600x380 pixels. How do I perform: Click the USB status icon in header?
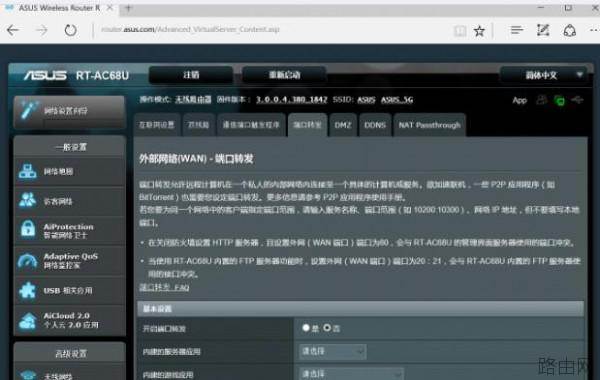click(x=577, y=100)
